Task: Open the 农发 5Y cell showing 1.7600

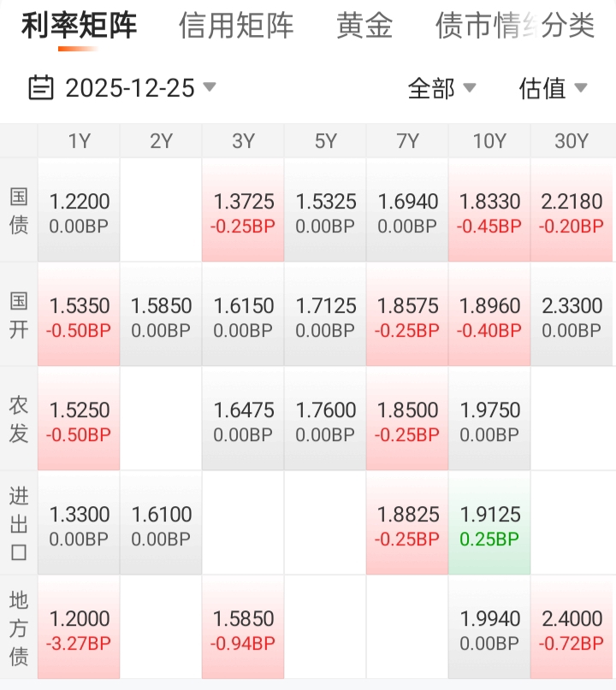Action: tap(325, 421)
